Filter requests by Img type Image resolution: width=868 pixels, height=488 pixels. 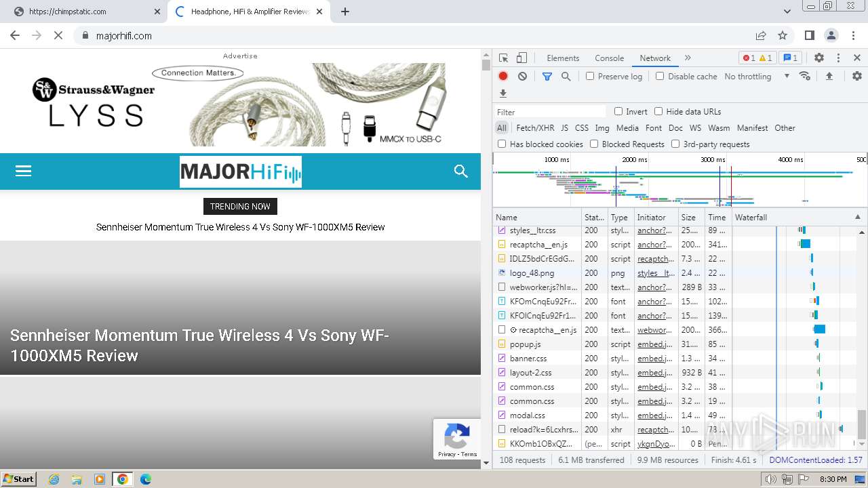click(x=602, y=128)
